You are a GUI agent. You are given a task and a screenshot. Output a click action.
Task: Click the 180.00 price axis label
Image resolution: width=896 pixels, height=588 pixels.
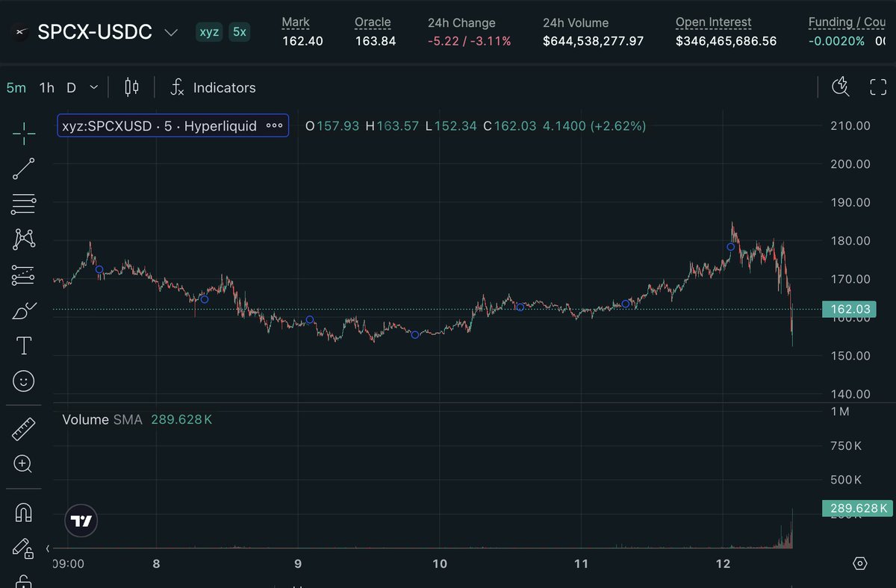(850, 240)
